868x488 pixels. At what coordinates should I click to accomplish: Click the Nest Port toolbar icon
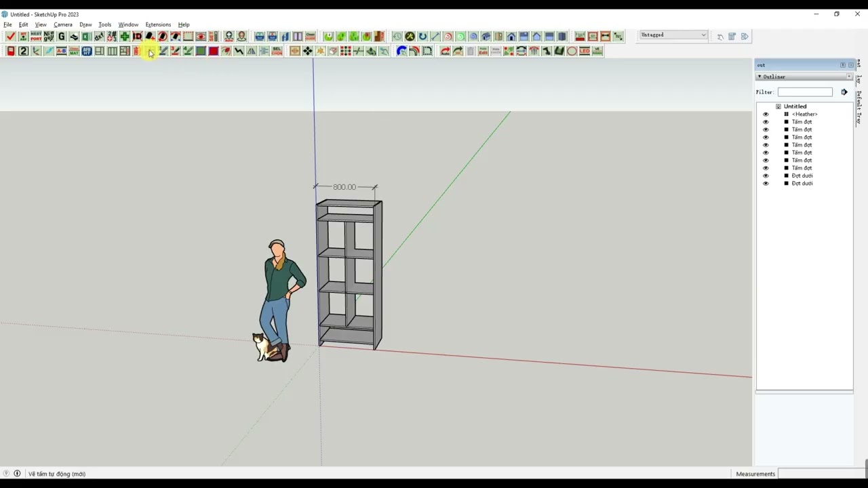[x=36, y=36]
